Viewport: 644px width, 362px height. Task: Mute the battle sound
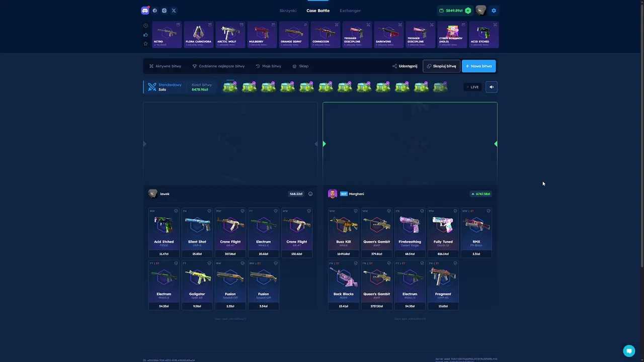[x=492, y=87]
